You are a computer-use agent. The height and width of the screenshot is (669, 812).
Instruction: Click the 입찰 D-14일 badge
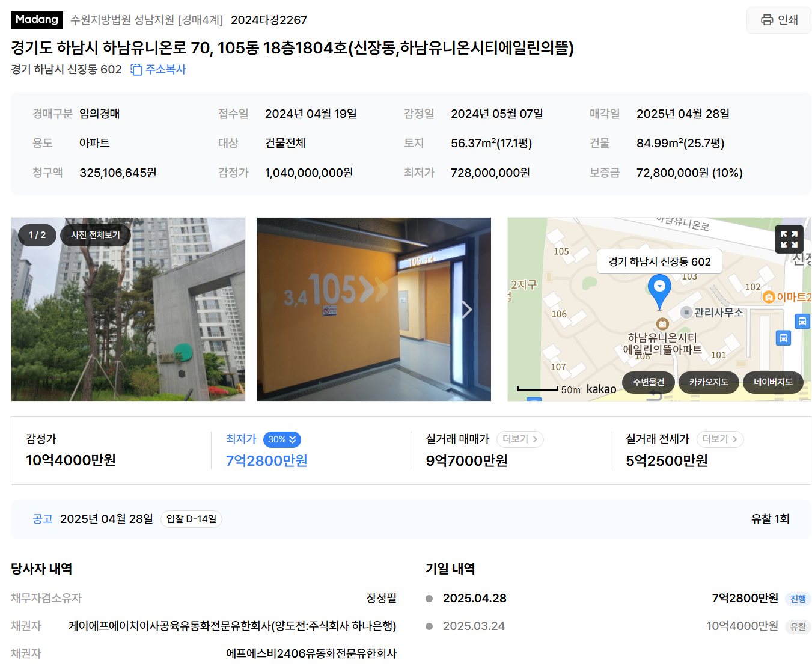click(191, 519)
